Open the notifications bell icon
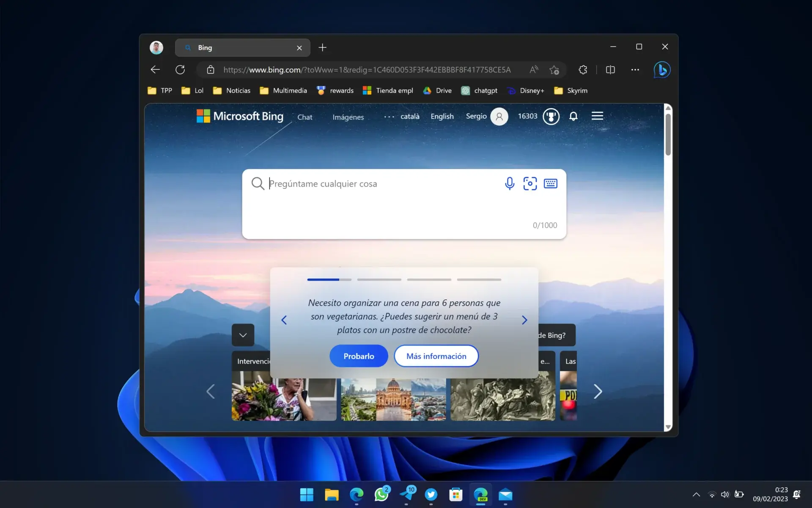 573,116
